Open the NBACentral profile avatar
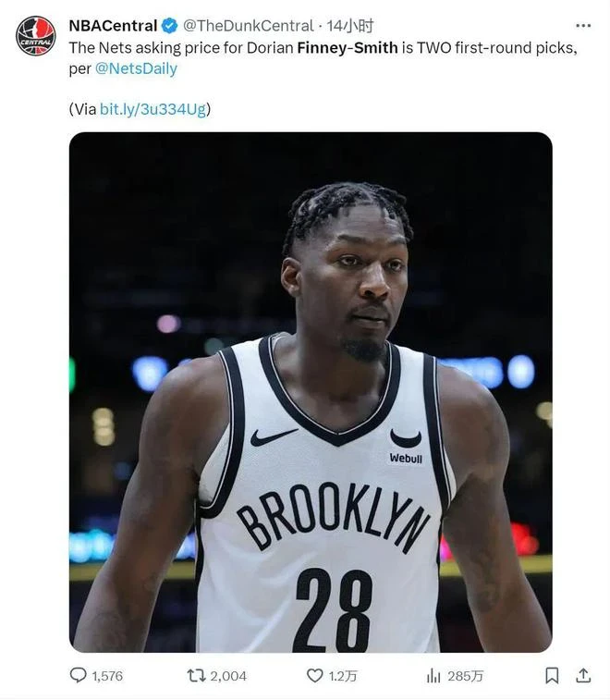 click(x=36, y=36)
